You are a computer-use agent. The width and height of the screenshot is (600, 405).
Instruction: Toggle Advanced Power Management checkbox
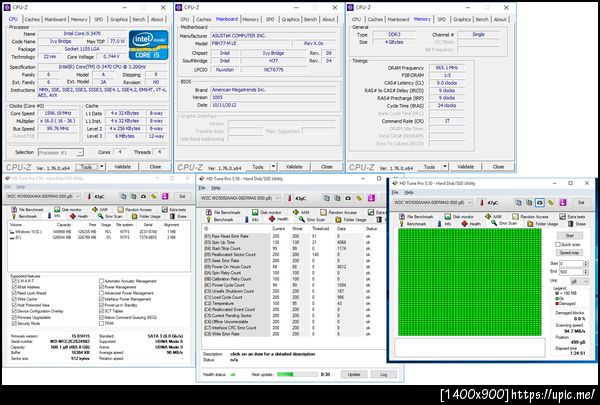(x=101, y=293)
